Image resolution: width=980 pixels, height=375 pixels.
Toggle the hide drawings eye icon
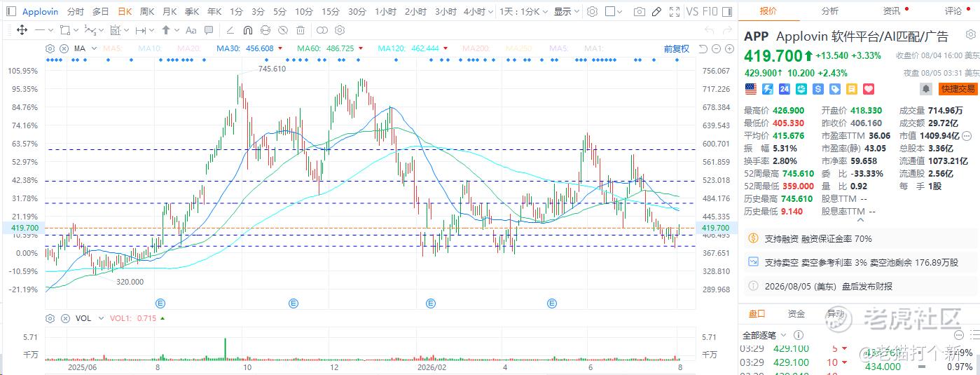(284, 30)
